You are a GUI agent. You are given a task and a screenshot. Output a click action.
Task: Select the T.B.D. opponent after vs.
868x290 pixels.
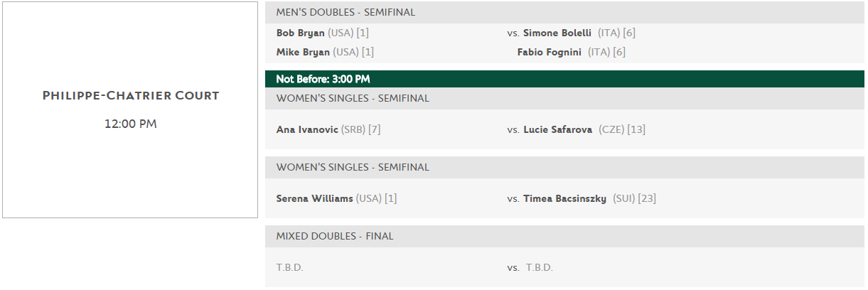(540, 267)
